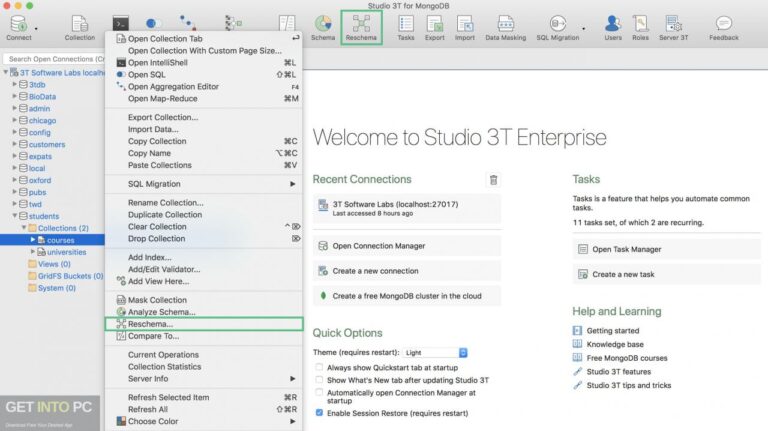The width and height of the screenshot is (768, 431).
Task: Select Analyze Schema... menu entry
Action: pyautogui.click(x=204, y=312)
